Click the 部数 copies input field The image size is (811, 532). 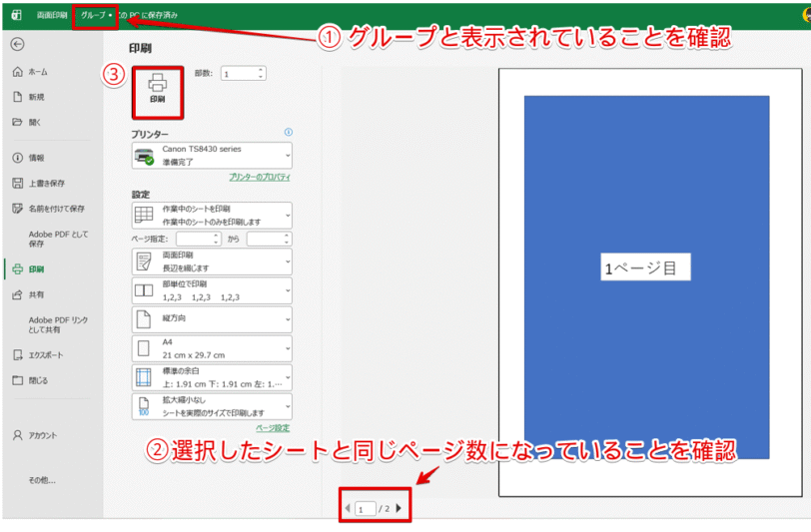tap(239, 74)
